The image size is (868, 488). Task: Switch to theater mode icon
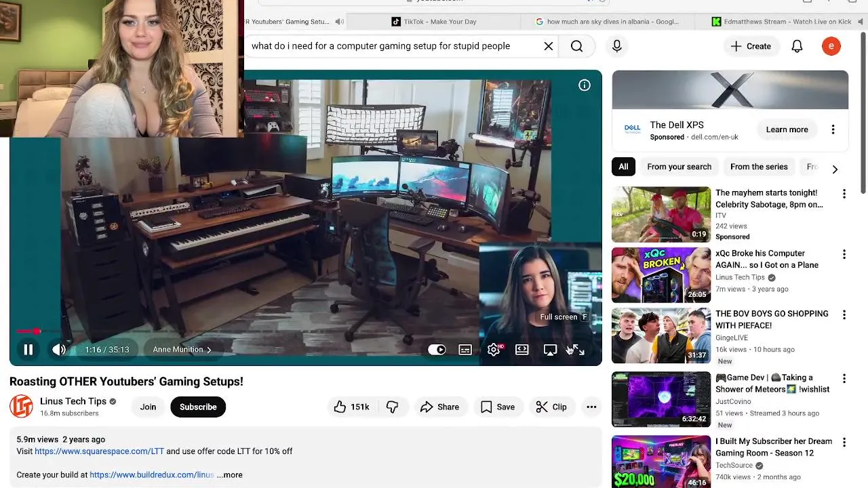[521, 350]
